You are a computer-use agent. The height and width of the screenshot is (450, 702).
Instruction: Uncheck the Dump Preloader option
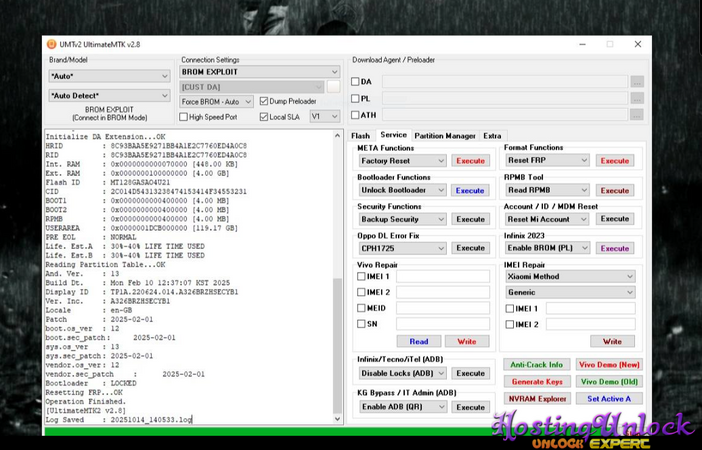(x=264, y=101)
